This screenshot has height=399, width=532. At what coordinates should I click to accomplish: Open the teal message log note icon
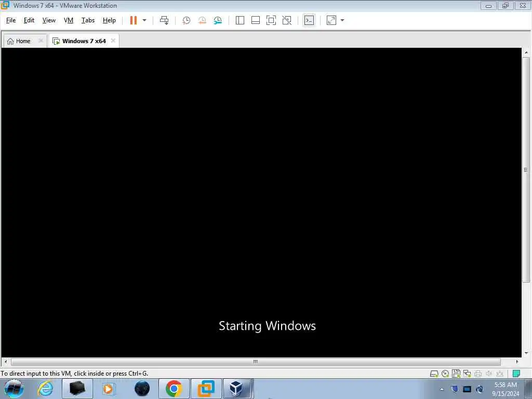(516, 374)
